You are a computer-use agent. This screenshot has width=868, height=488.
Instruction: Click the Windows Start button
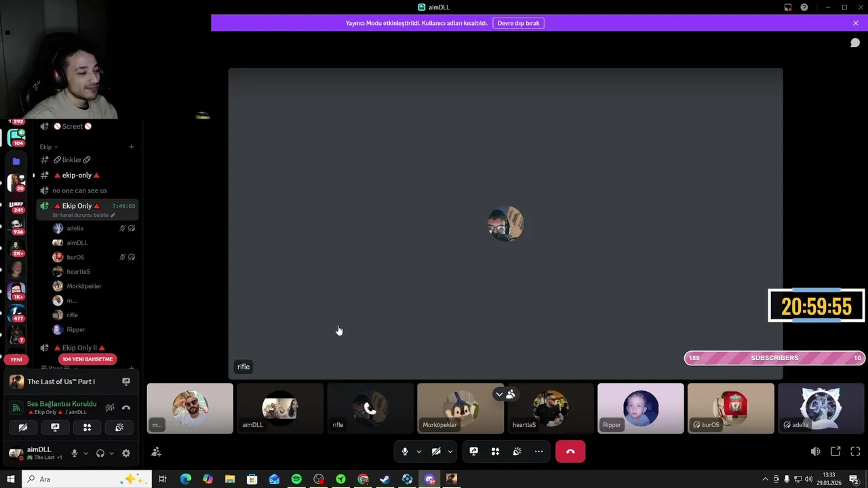click(11, 479)
